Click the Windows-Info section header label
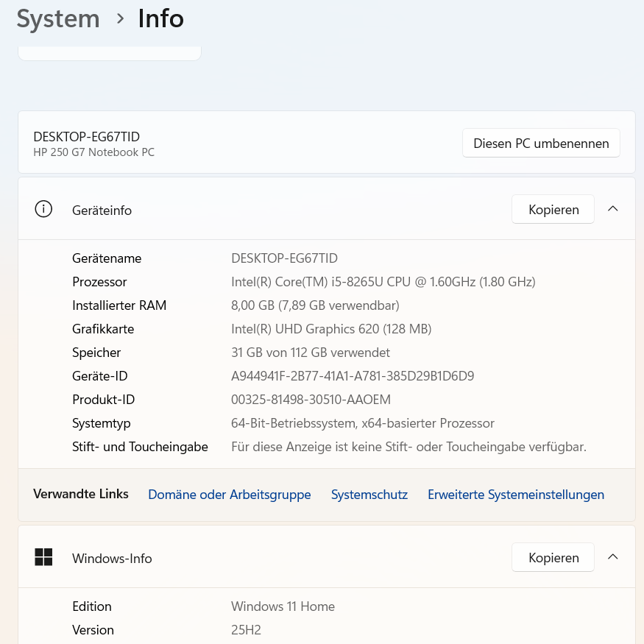 click(112, 559)
